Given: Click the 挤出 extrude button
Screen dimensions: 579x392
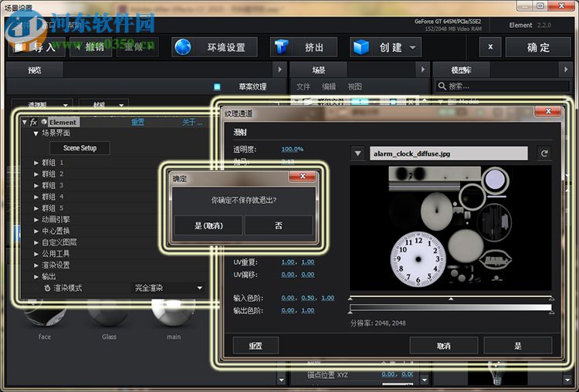Looking at the screenshot, I should [303, 47].
